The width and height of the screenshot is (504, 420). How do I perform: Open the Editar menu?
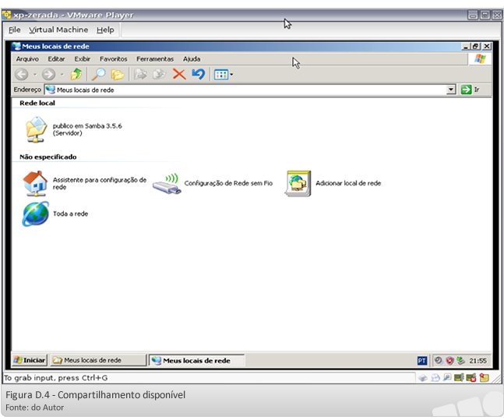click(56, 59)
